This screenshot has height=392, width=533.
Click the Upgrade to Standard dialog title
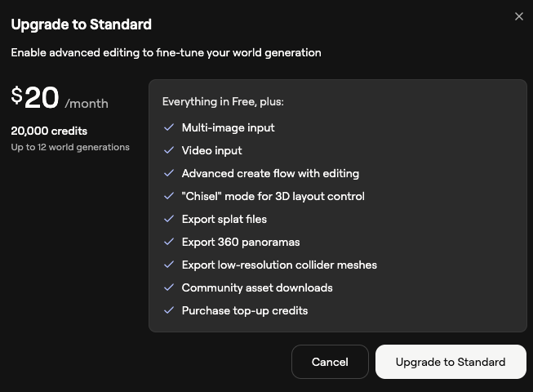click(x=81, y=24)
